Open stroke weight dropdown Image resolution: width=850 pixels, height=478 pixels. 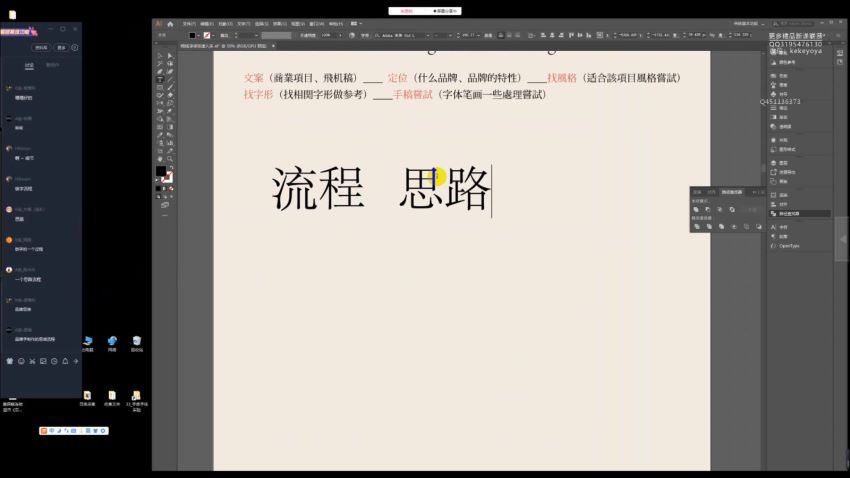click(x=256, y=35)
